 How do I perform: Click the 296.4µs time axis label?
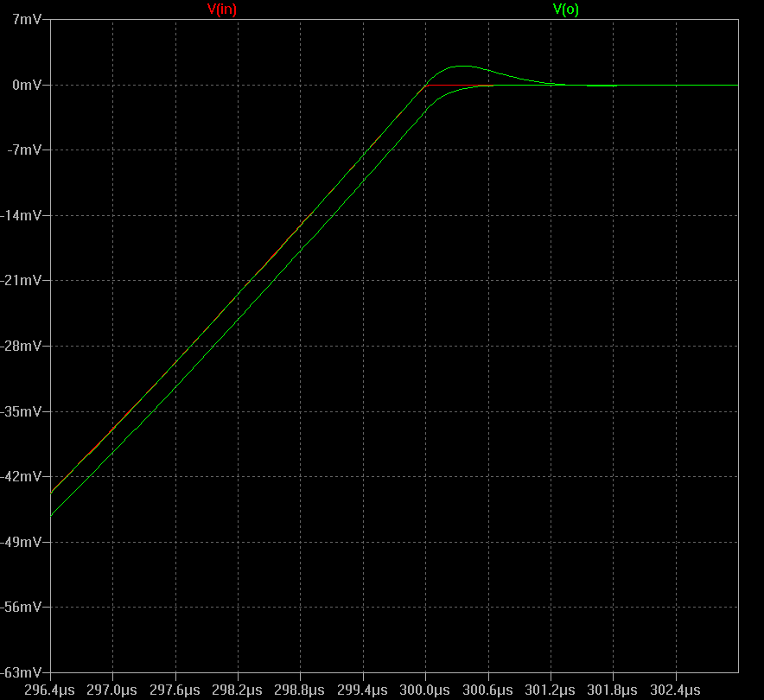tap(50, 690)
